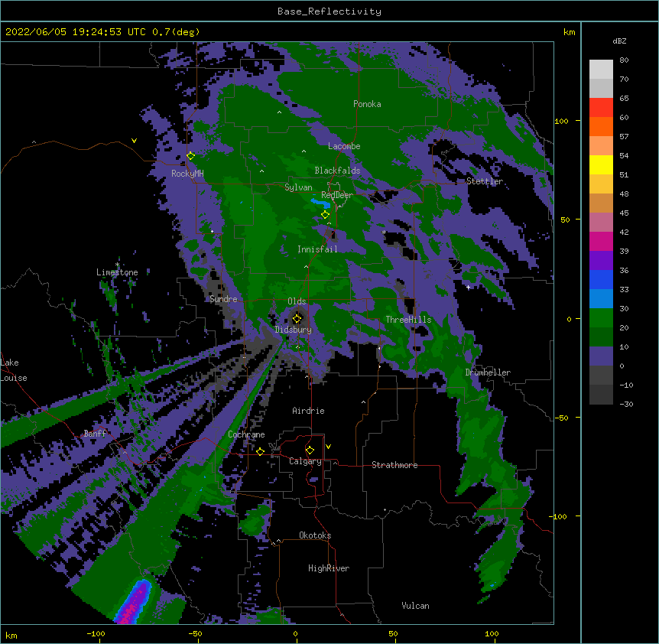Click the Blackfalds city label
Image resolution: width=659 pixels, height=644 pixels.
pos(337,171)
